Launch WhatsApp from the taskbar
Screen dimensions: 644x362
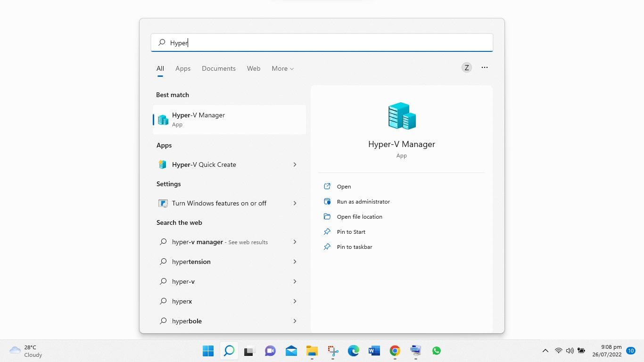pos(436,351)
